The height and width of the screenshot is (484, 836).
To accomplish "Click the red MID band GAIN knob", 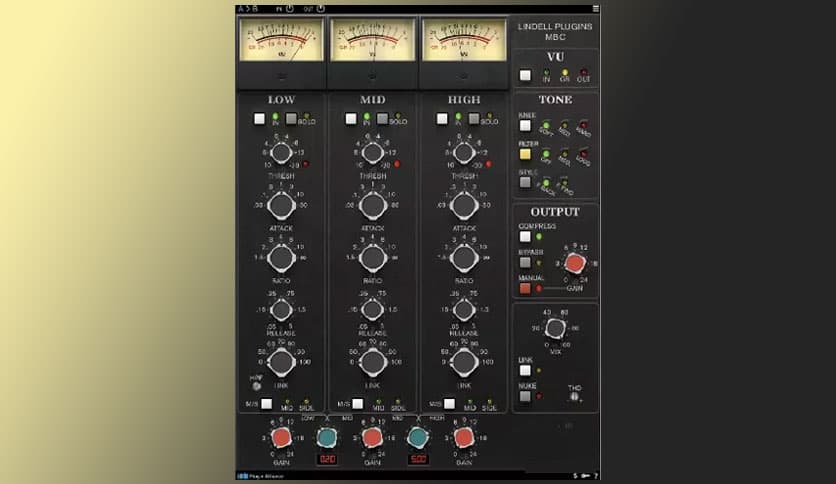I will pos(372,438).
